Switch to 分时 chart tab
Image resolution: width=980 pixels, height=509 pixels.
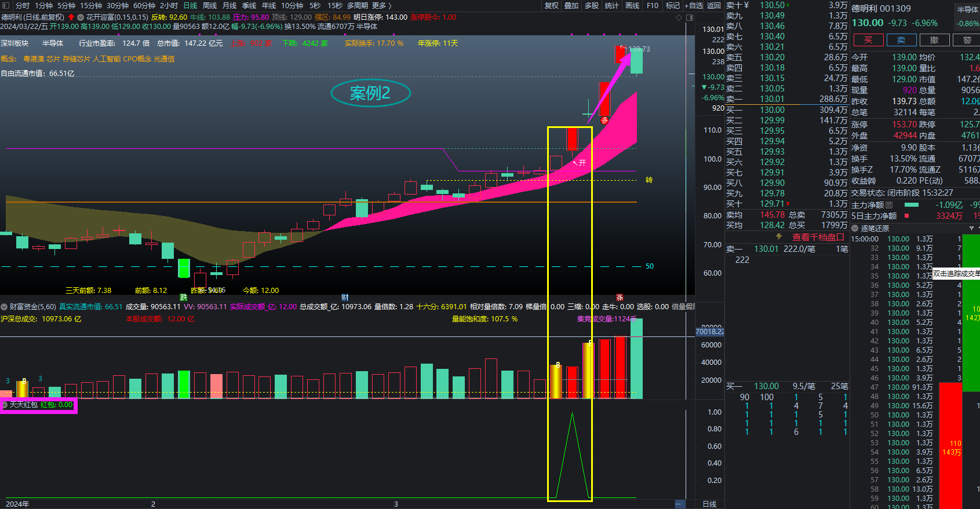point(23,5)
